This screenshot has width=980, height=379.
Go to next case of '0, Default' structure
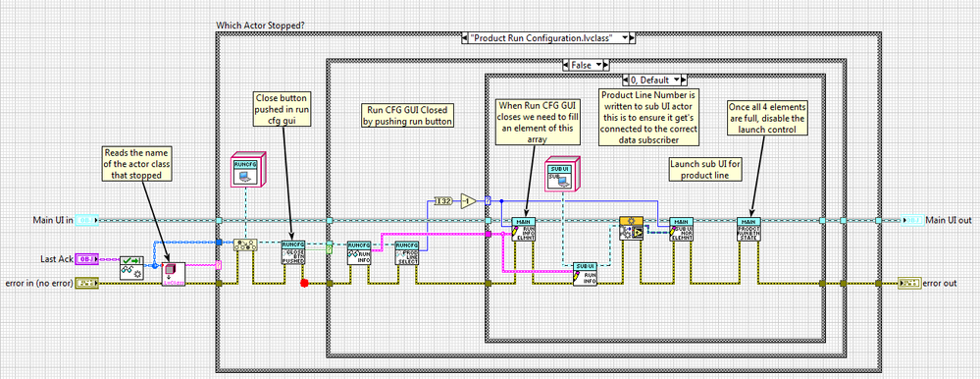click(x=683, y=81)
